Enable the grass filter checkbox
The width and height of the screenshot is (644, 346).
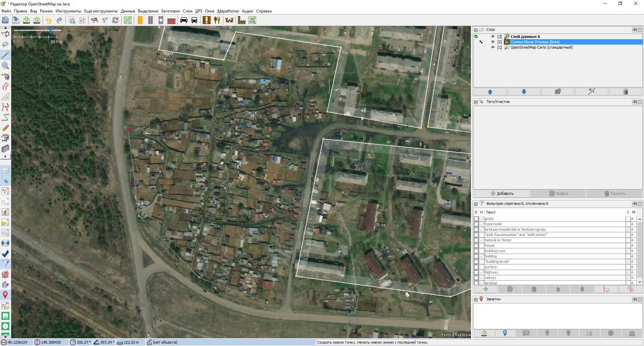click(x=476, y=219)
